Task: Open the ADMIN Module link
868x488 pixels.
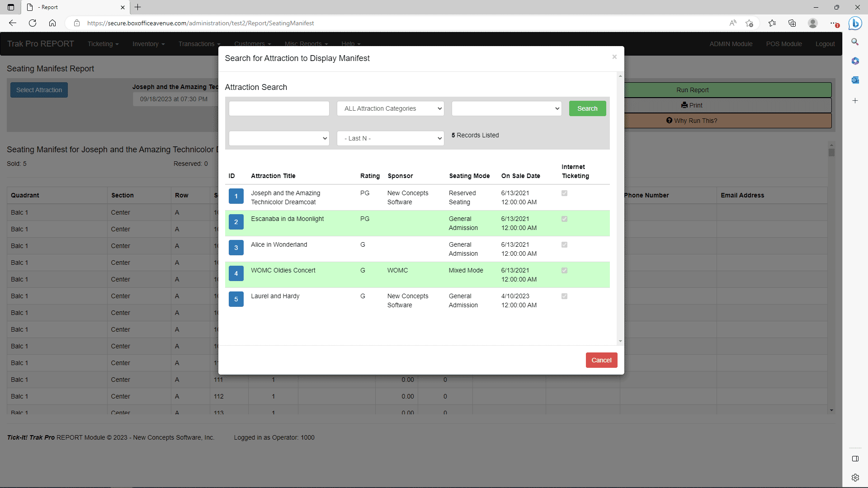Action: tap(731, 44)
